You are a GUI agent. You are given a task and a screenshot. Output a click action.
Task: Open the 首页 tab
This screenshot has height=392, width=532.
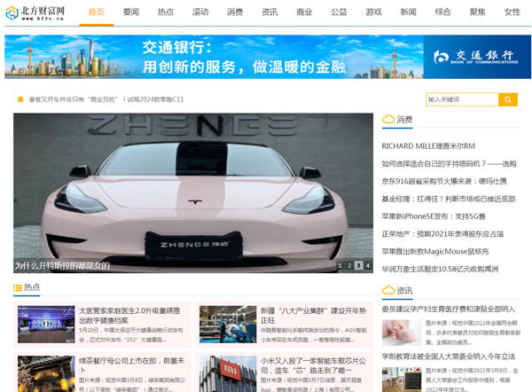pos(97,12)
